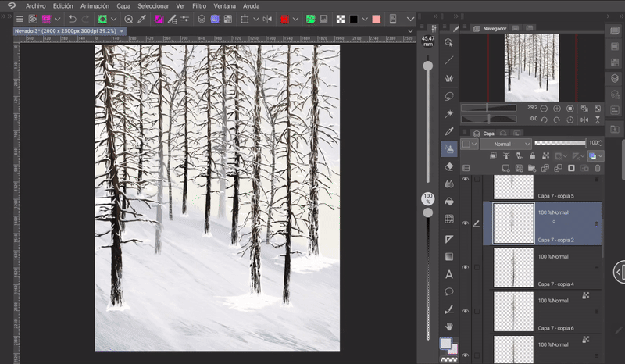
Task: Expand the layer color dropdown arrow in the Capa panel
Action: [x=475, y=145]
